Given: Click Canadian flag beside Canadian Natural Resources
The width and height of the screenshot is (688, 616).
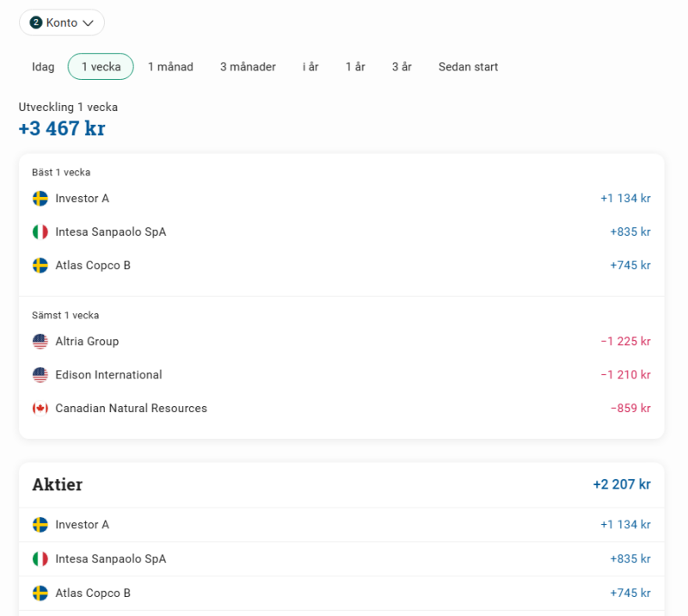Looking at the screenshot, I should (x=40, y=409).
